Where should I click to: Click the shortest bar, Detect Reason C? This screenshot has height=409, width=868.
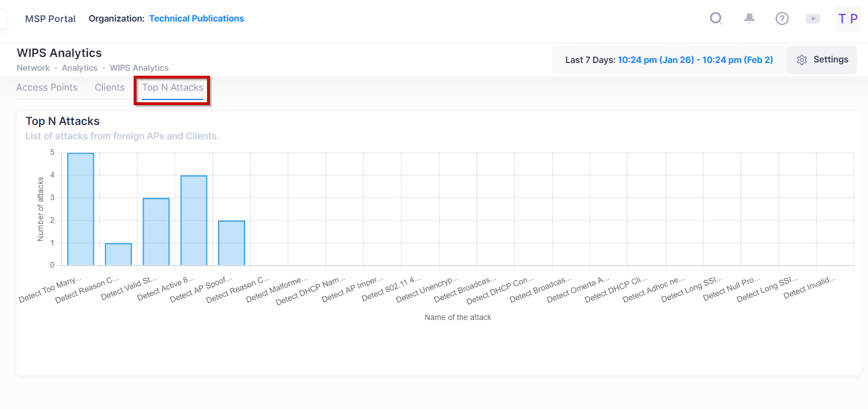[118, 254]
